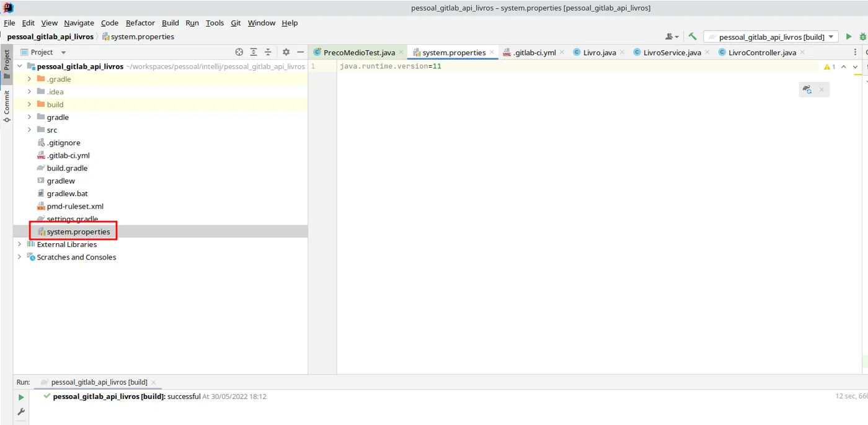Open the Tools menu
868x425 pixels.
215,23
